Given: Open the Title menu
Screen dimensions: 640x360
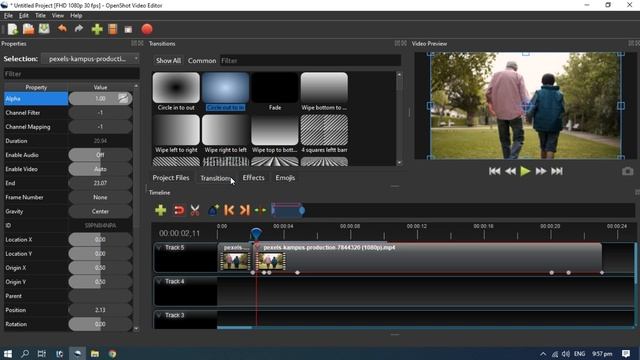Looking at the screenshot, I should [40, 16].
